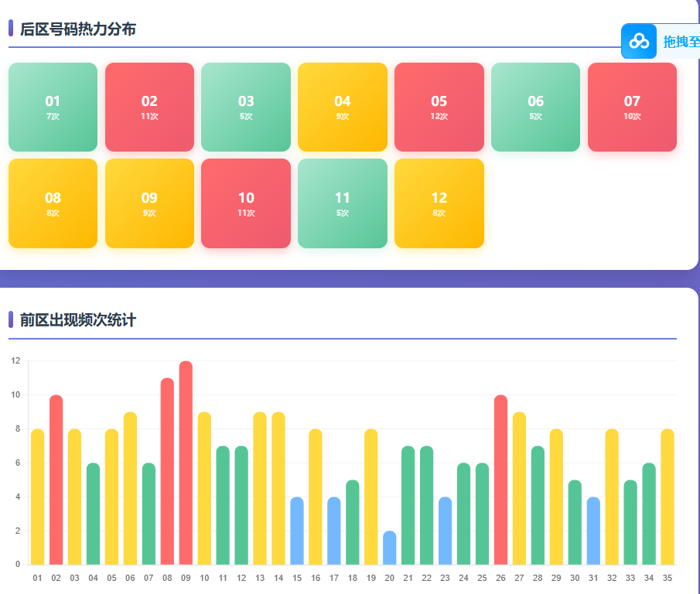Viewport: 700px width, 594px height.
Task: Select back-zone number 01 green tile
Action: (53, 107)
